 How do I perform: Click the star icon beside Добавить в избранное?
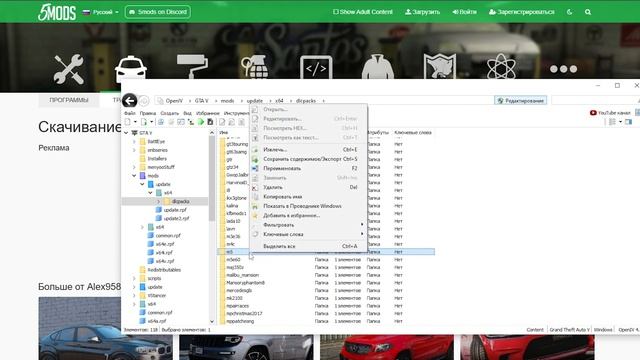pos(255,216)
